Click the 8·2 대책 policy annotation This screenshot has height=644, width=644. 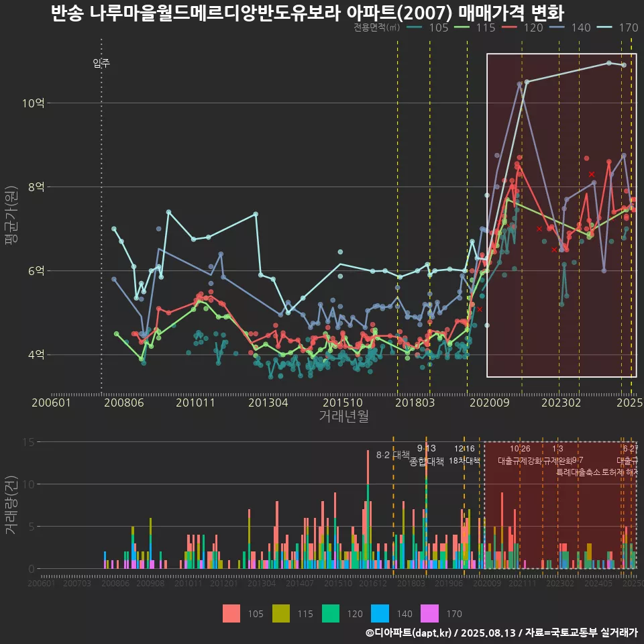393,455
